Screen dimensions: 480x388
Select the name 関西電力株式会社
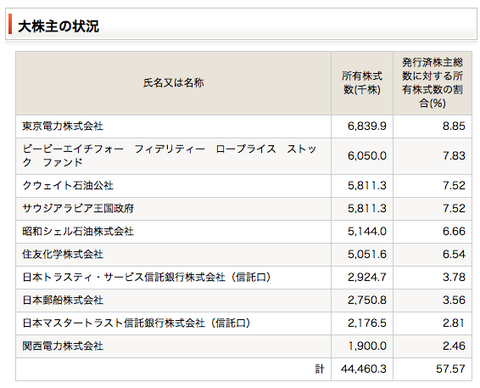pyautogui.click(x=63, y=346)
